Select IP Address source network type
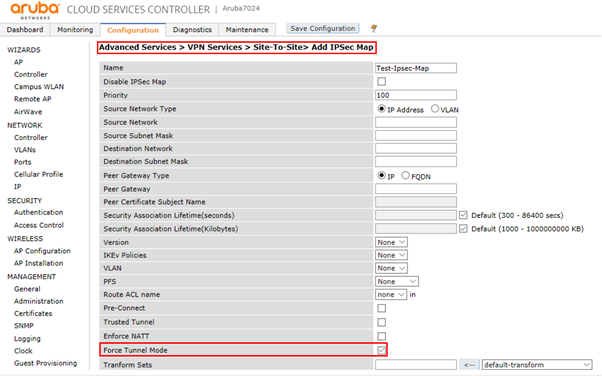 [x=381, y=109]
